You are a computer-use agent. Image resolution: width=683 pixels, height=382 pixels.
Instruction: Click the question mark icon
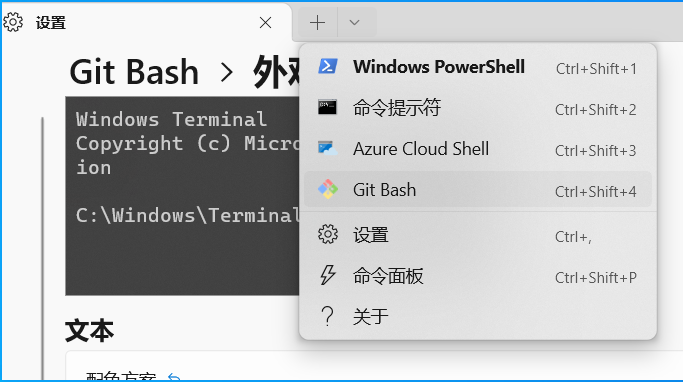(327, 316)
